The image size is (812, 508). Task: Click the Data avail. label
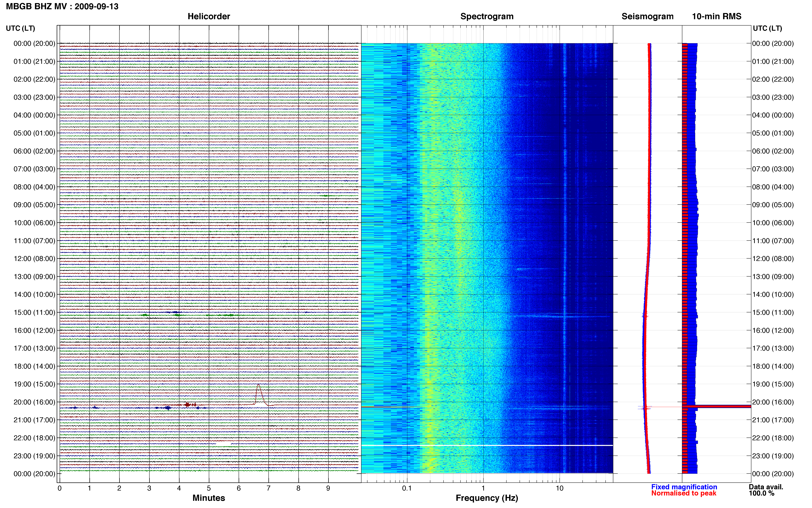pos(766,487)
